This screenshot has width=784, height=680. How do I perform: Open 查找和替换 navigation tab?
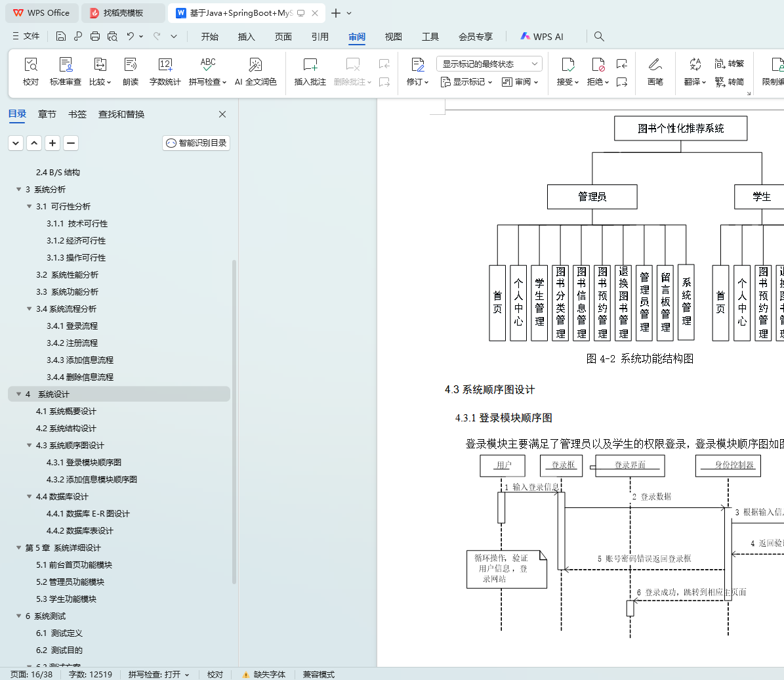[121, 114]
